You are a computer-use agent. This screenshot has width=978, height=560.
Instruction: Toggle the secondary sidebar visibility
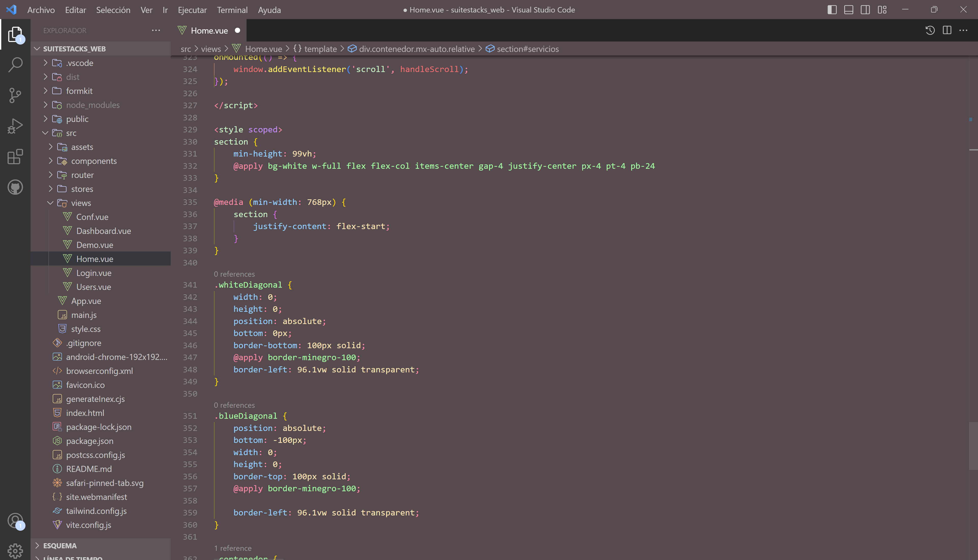coord(865,10)
